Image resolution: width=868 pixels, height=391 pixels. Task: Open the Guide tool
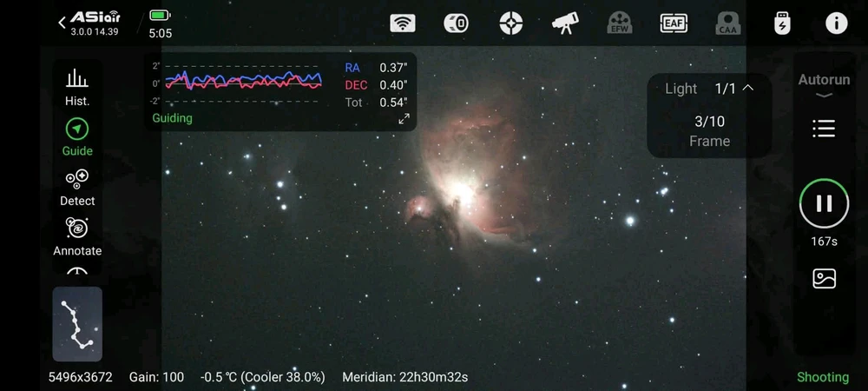(77, 138)
